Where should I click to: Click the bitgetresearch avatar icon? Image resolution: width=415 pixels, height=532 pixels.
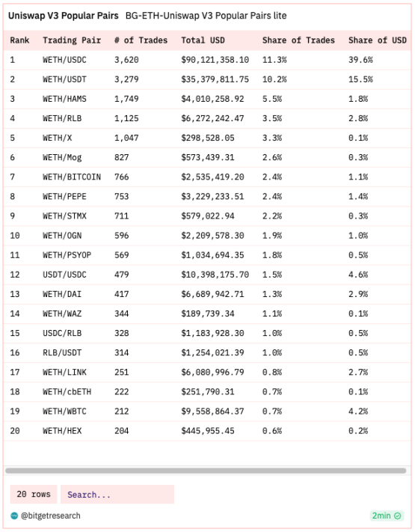click(14, 516)
